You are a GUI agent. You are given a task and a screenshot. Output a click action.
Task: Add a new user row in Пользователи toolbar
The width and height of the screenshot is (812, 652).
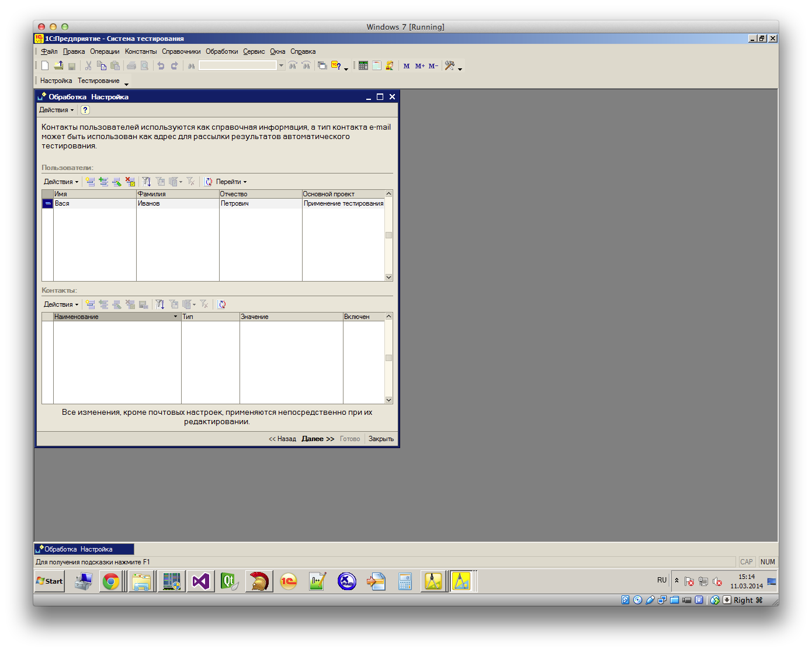91,182
